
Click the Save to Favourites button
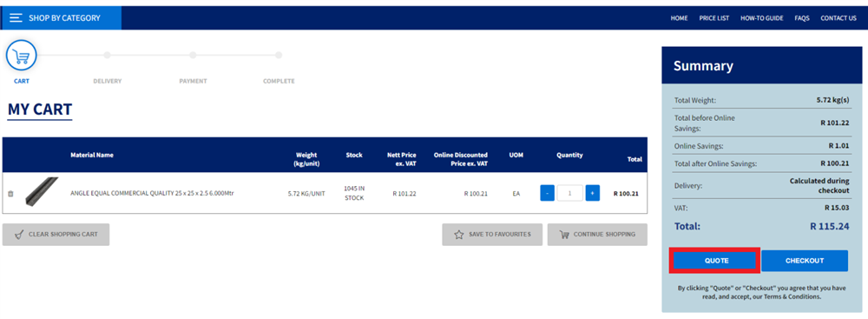492,235
